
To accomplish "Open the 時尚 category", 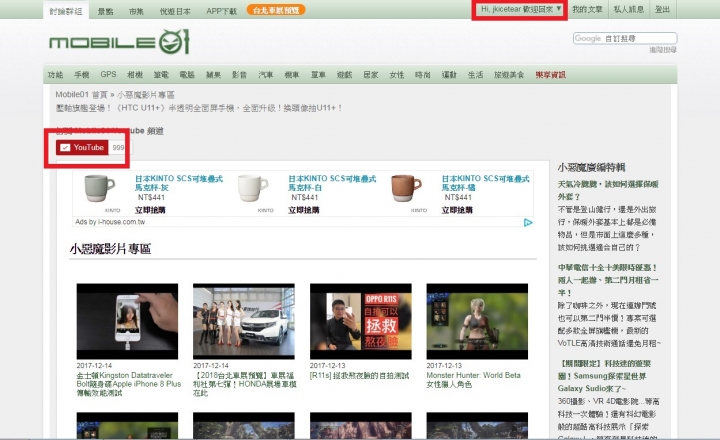I will click(422, 74).
